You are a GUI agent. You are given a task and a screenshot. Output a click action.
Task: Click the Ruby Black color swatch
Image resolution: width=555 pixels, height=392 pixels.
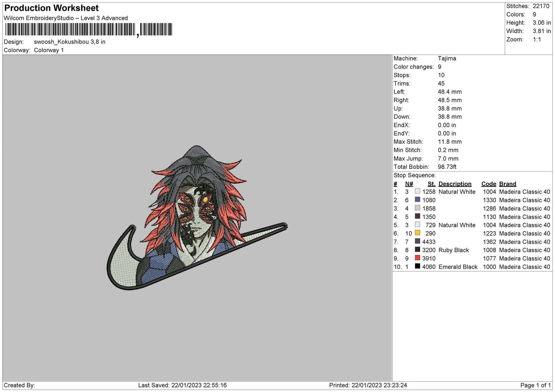[x=417, y=250]
